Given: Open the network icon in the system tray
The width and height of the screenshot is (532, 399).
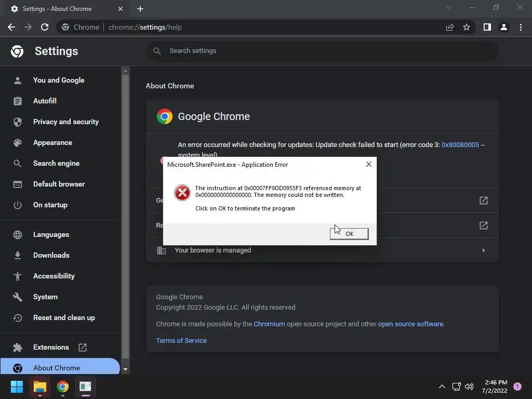Looking at the screenshot, I should pyautogui.click(x=456, y=387).
